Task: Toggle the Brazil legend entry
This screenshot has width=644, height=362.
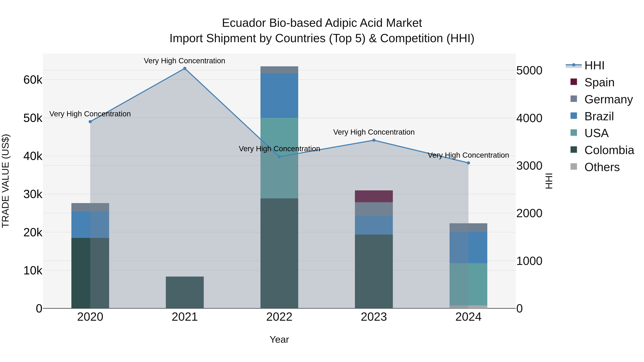Action: click(x=592, y=116)
